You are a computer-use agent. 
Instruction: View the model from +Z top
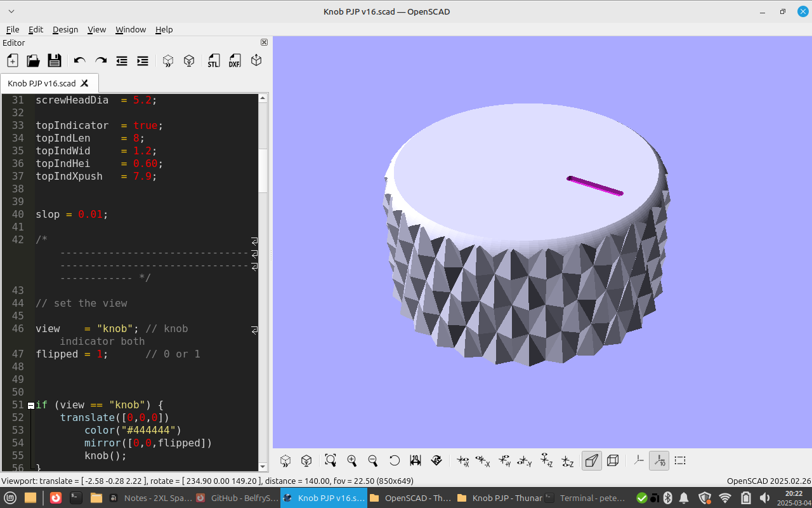pyautogui.click(x=546, y=460)
